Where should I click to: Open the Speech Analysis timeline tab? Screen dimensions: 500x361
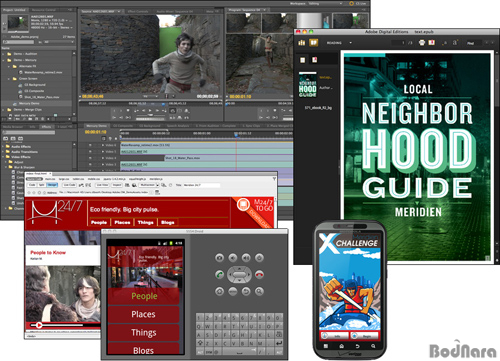tap(177, 126)
